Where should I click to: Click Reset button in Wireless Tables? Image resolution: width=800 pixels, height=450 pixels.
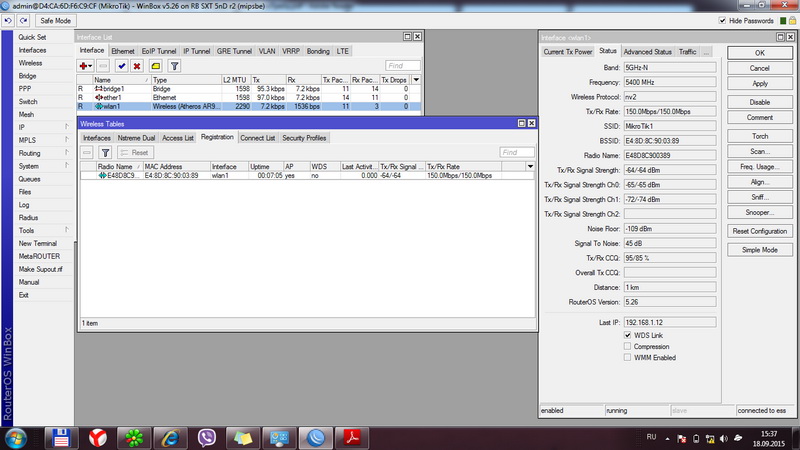pyautogui.click(x=135, y=153)
